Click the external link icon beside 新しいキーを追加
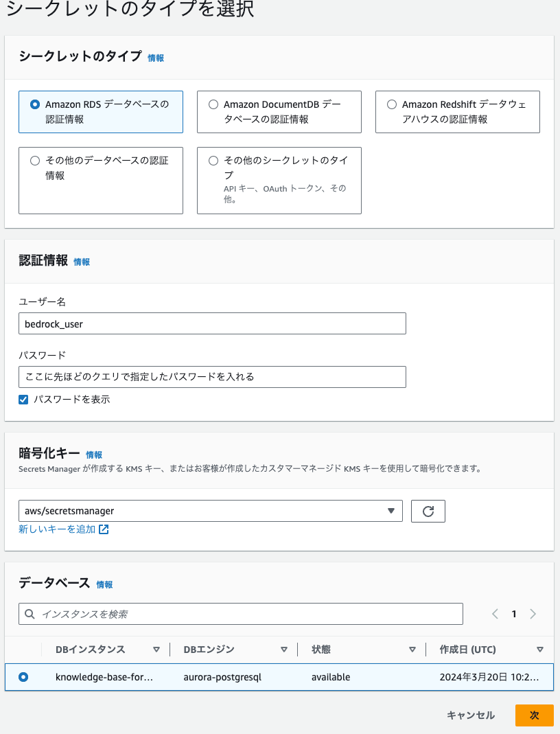The image size is (560, 734). 104,529
